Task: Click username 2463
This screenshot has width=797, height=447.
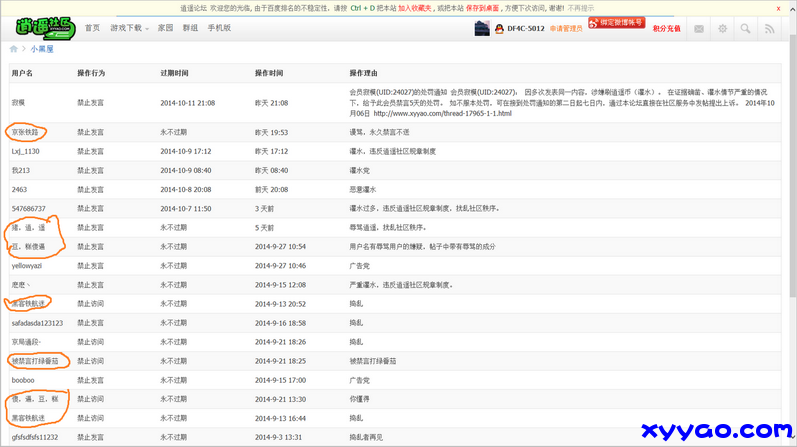Action: pyautogui.click(x=19, y=189)
